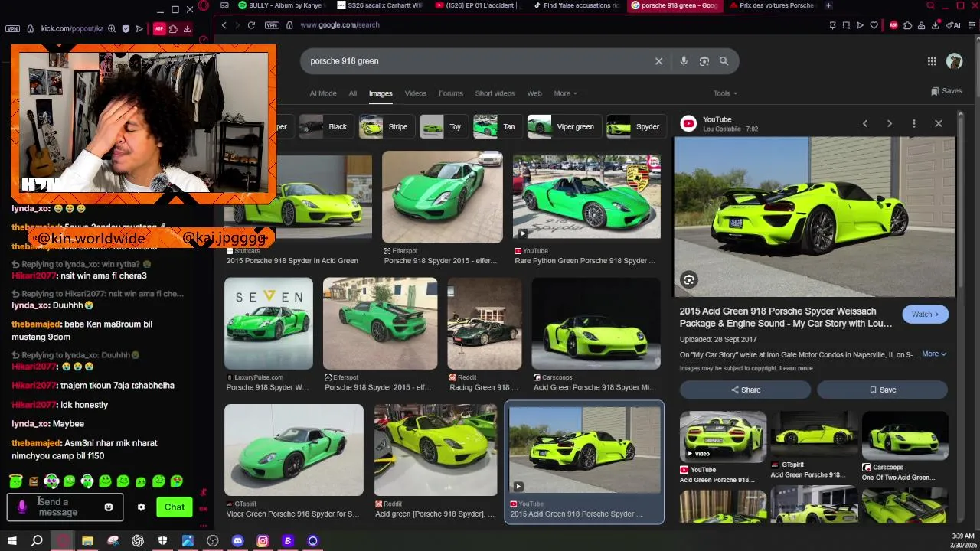Open related Carscoops One-Of-Two Acid Green thumbnail
Viewport: 980px width, 551px height.
[905, 435]
